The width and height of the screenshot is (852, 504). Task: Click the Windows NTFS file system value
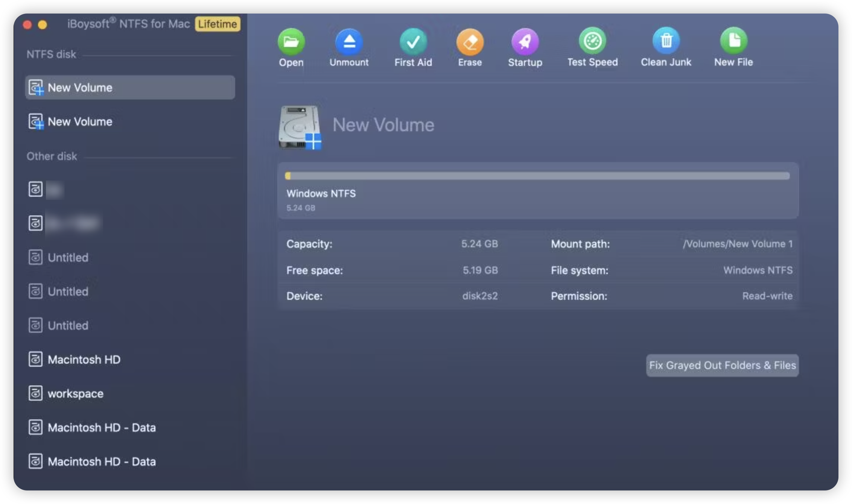tap(758, 270)
